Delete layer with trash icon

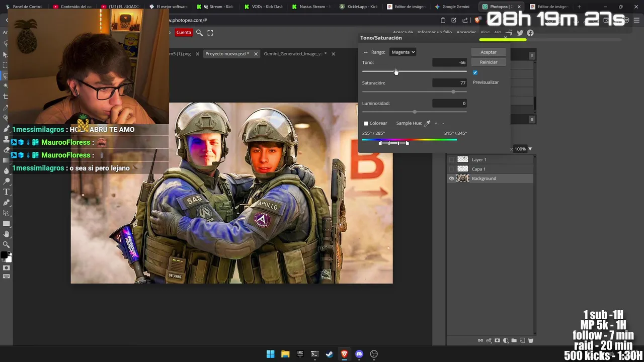coord(530,340)
